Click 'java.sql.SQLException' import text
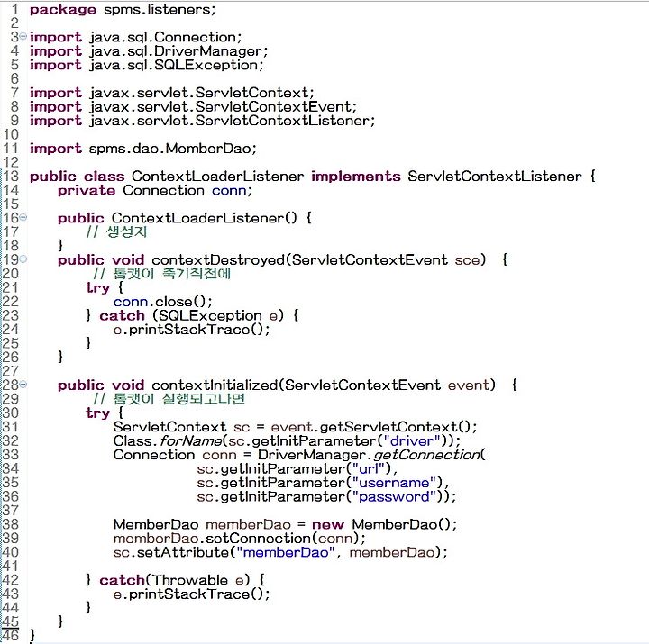649x644 pixels. click(174, 65)
